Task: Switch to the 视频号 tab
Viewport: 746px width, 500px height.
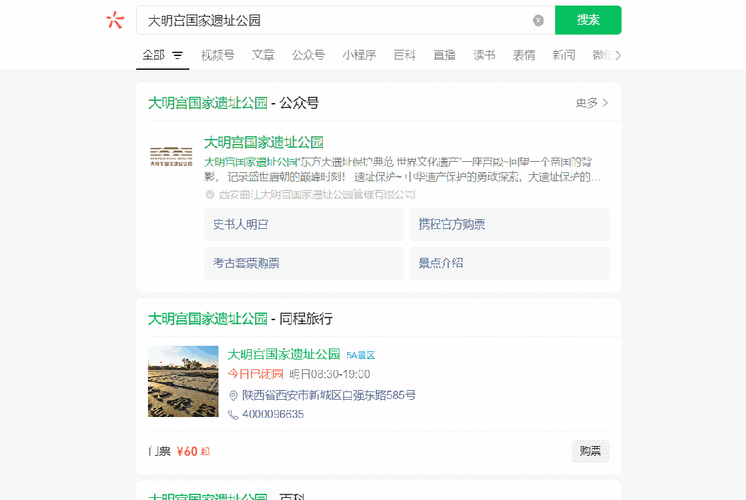Action: point(217,55)
